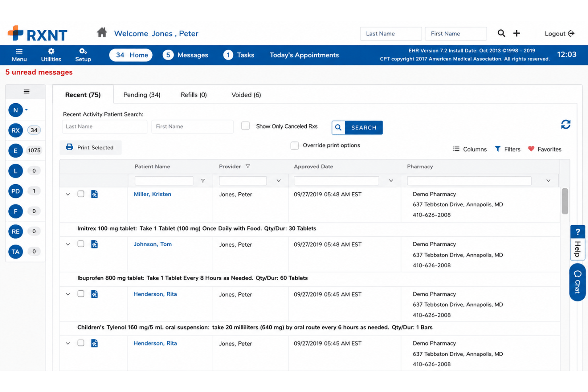Click the 1075 count badge
The height and width of the screenshot is (392, 588).
(34, 151)
